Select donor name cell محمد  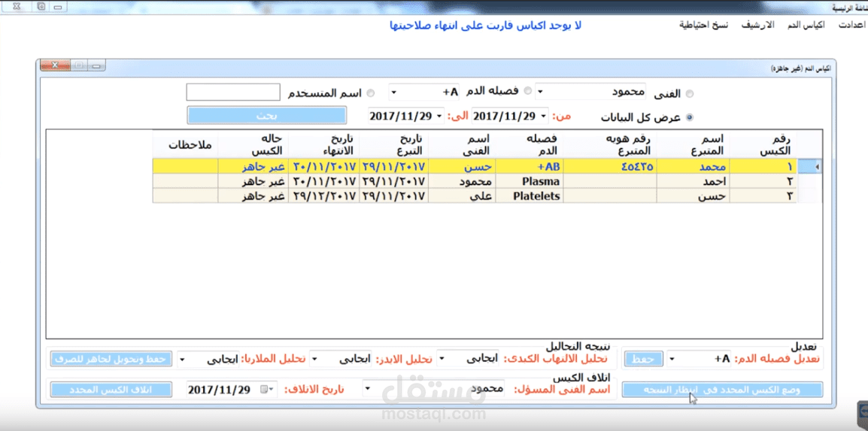(693, 166)
